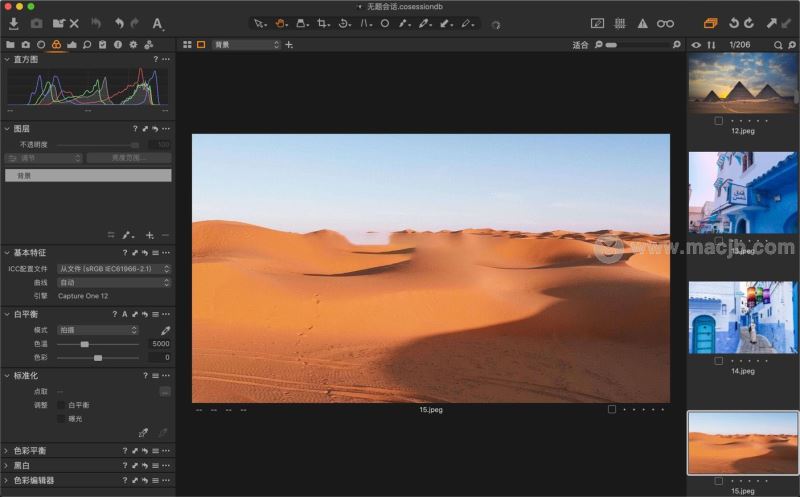800x497 pixels.
Task: Adjust the 色温 slider
Action: (x=85, y=344)
